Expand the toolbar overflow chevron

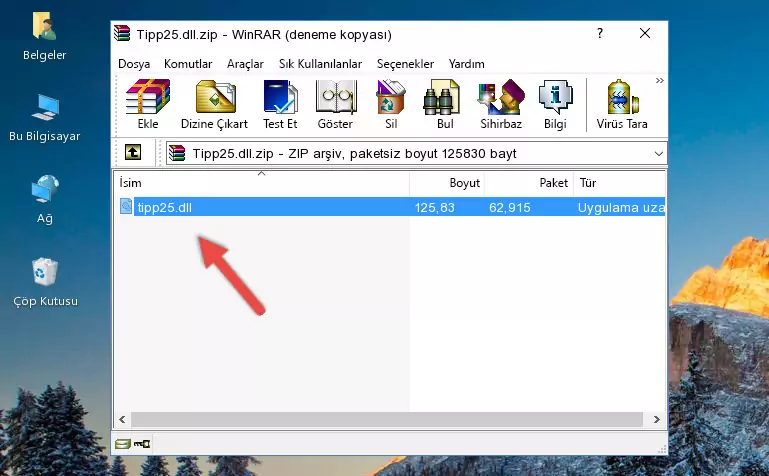tap(660, 80)
